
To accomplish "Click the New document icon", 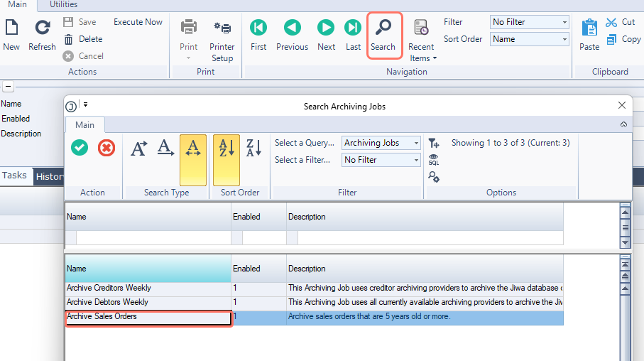I will pyautogui.click(x=11, y=28).
